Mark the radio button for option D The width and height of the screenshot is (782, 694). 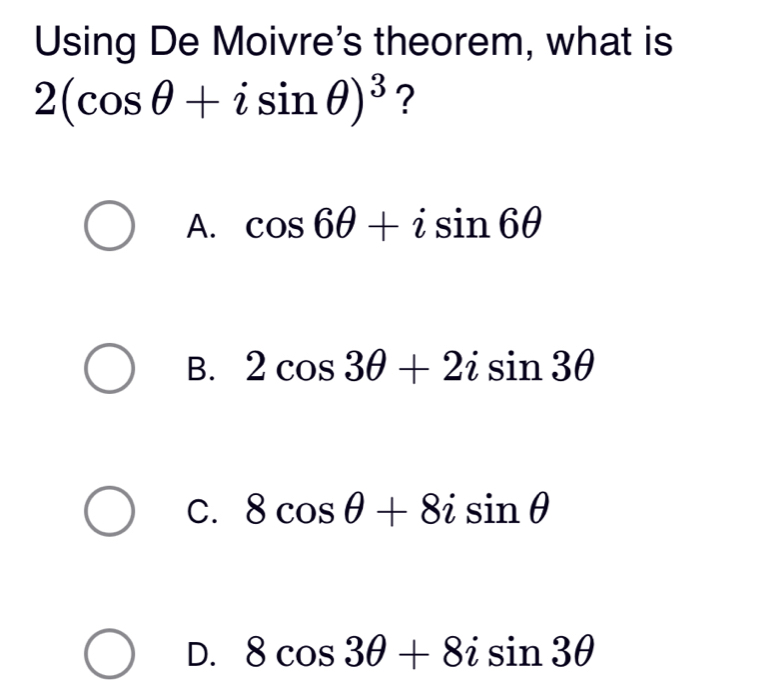point(110,655)
